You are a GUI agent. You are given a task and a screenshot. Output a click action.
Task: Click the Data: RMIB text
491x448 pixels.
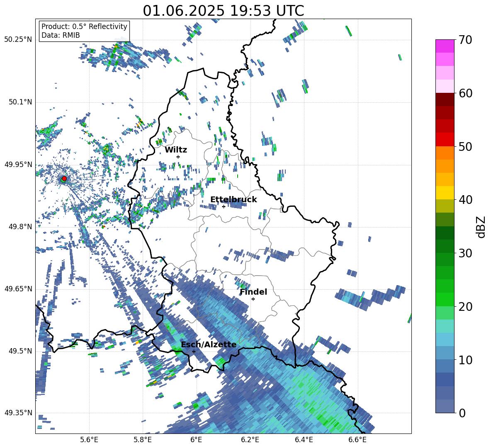[x=61, y=35]
